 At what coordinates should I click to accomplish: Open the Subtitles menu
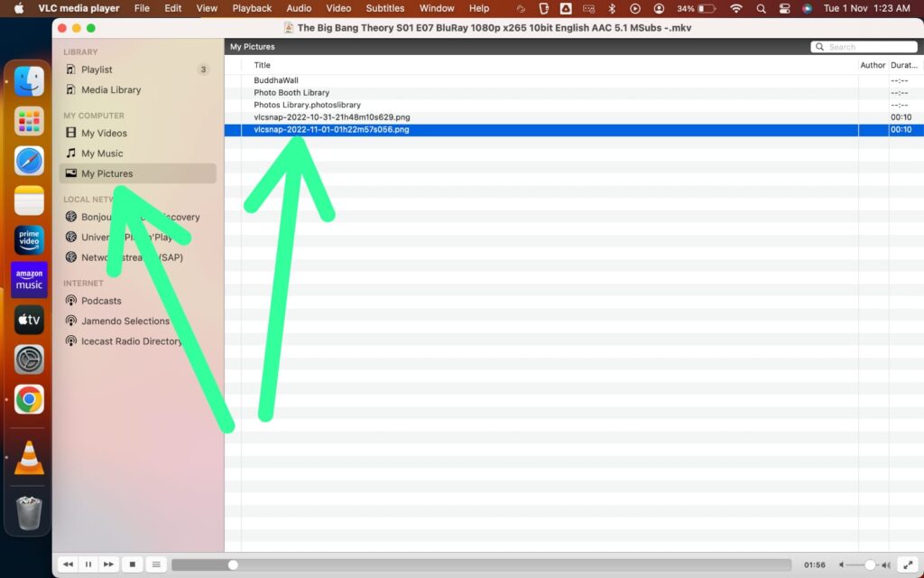tap(384, 8)
